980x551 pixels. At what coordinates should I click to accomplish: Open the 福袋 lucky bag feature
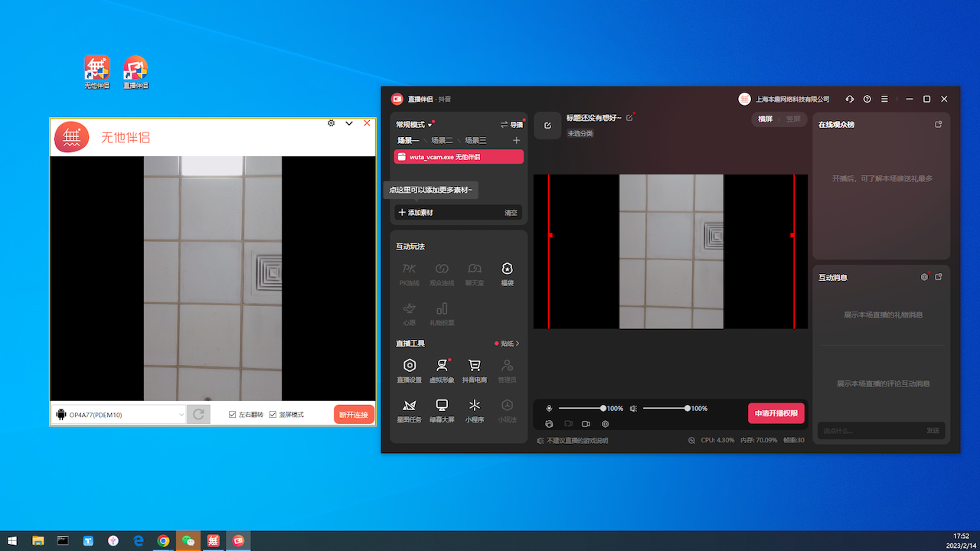[507, 274]
